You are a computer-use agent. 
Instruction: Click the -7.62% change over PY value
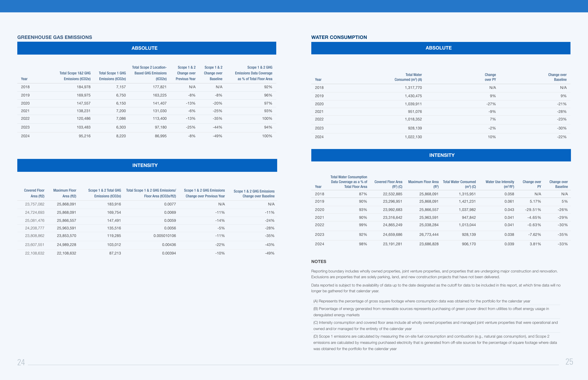(x=535, y=234)
